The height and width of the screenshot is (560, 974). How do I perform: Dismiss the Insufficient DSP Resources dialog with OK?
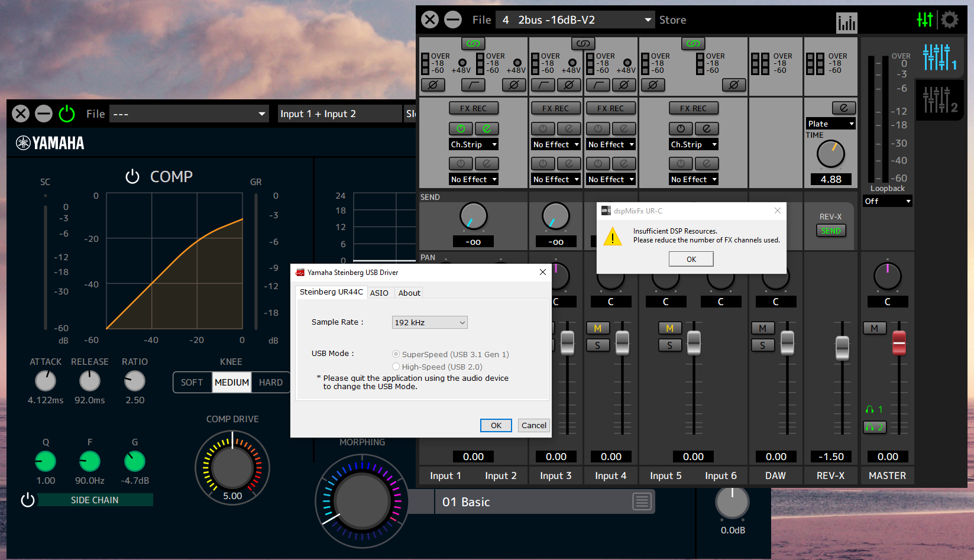pos(691,259)
